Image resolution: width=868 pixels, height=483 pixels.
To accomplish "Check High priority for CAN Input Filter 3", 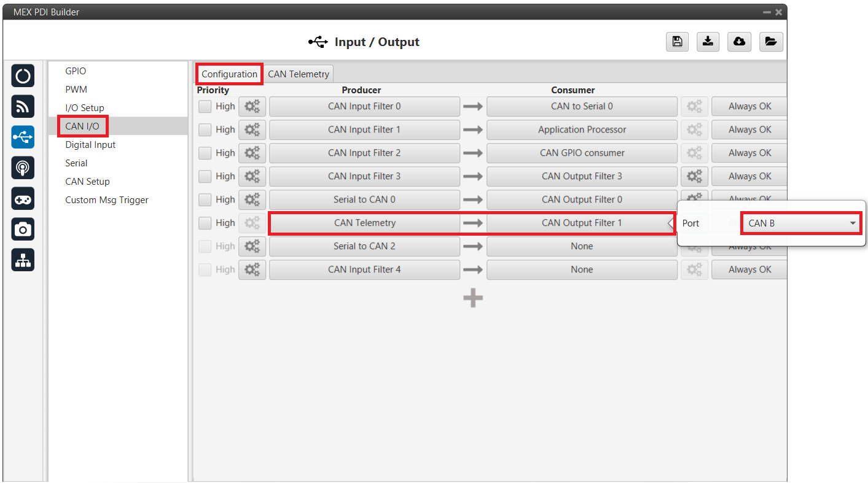I will click(205, 176).
